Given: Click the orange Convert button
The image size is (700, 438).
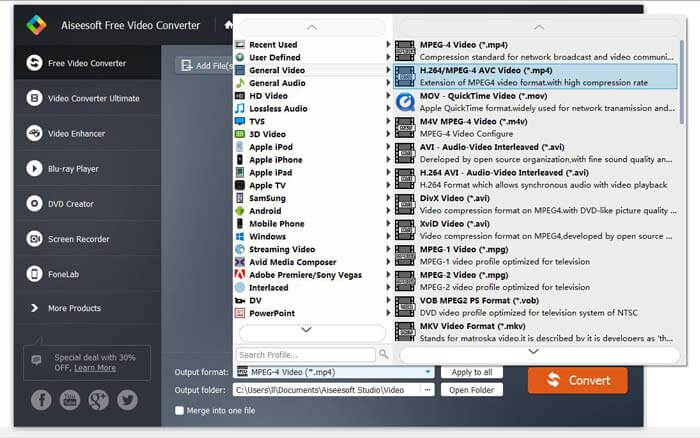Looking at the screenshot, I should coord(578,380).
